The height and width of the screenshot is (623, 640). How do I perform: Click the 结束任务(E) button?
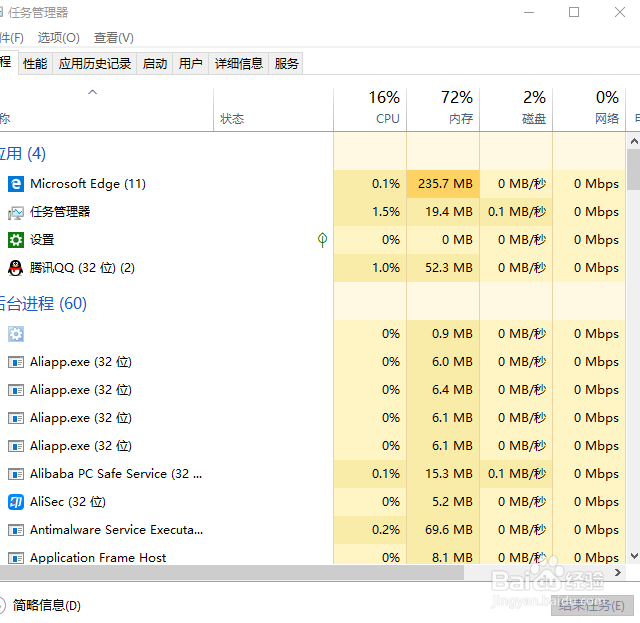pyautogui.click(x=592, y=605)
